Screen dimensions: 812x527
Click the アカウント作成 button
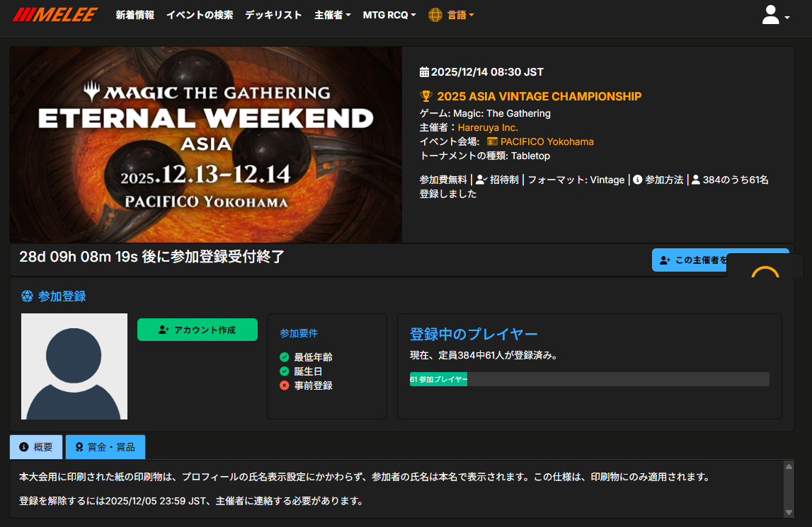pyautogui.click(x=198, y=330)
